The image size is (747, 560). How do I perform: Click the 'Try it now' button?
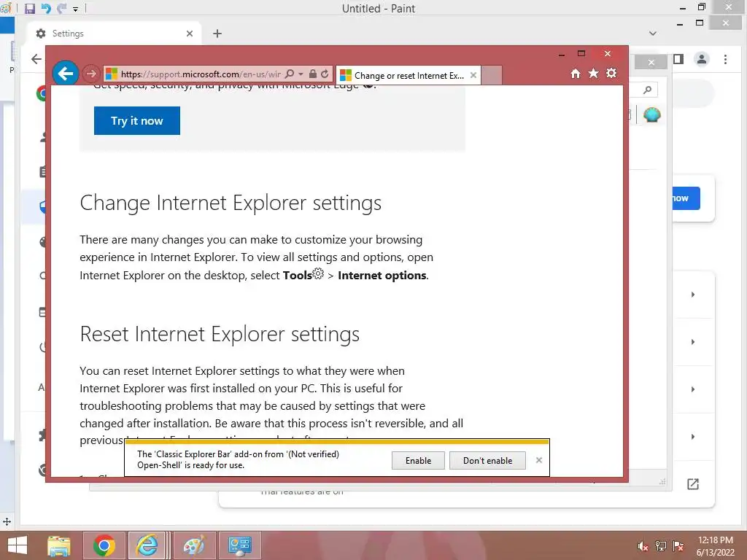[136, 120]
